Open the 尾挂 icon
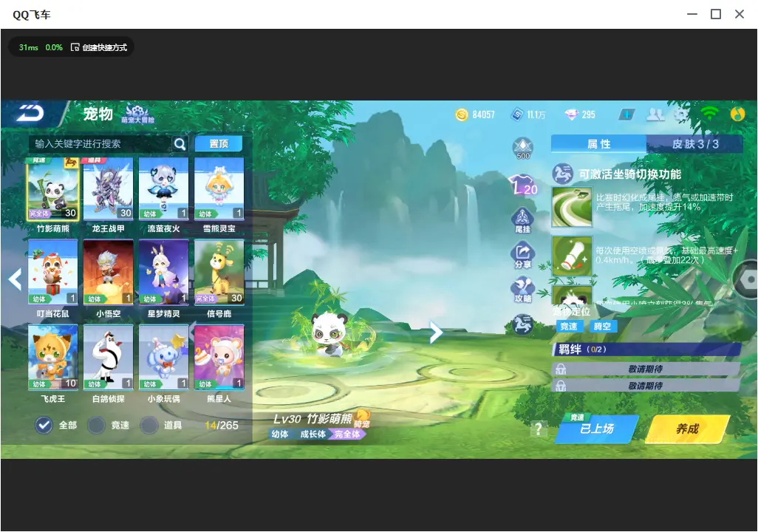The width and height of the screenshot is (758, 532). [x=522, y=220]
